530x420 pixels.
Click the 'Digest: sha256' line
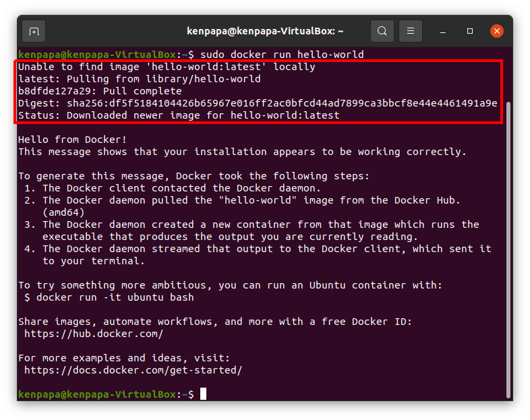point(258,103)
